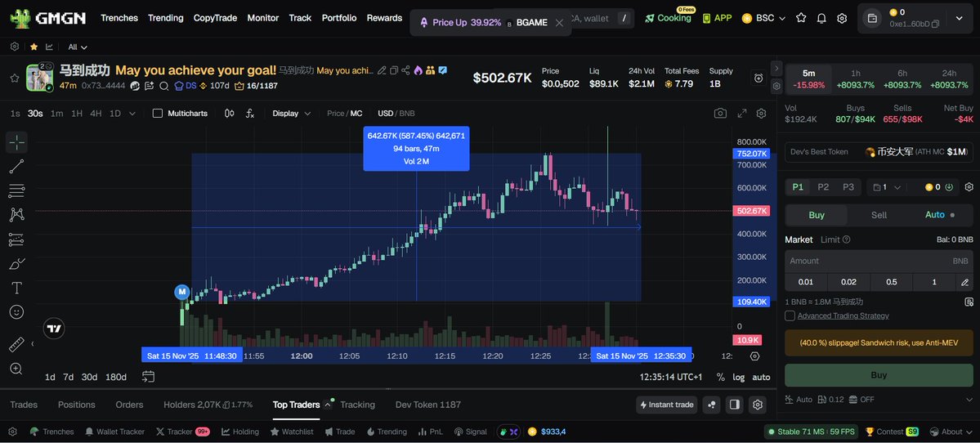The height and width of the screenshot is (443, 980).
Task: Expand chart to fullscreen
Action: click(742, 113)
